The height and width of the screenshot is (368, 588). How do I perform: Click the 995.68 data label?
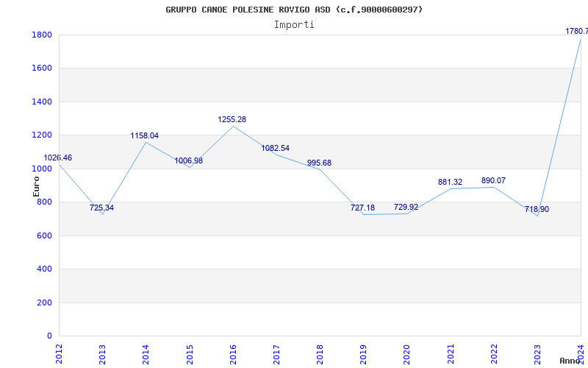pyautogui.click(x=319, y=163)
